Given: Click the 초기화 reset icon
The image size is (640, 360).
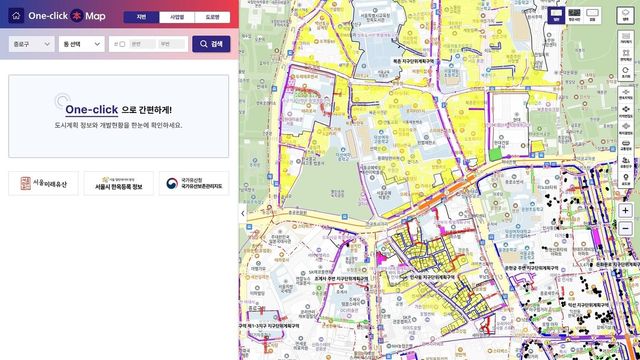Looking at the screenshot, I should pos(625,73).
